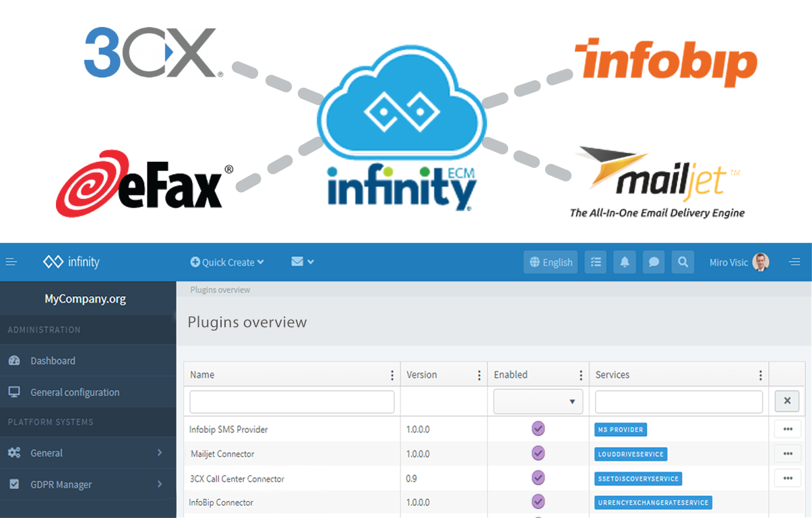Click the Miro Visic avatar picture

(761, 262)
